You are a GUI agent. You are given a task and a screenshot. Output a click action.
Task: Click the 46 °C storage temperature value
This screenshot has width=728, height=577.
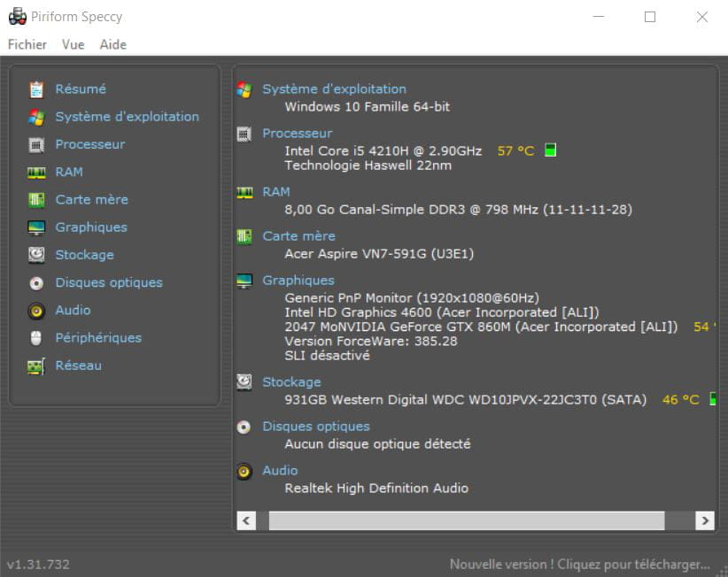click(681, 400)
